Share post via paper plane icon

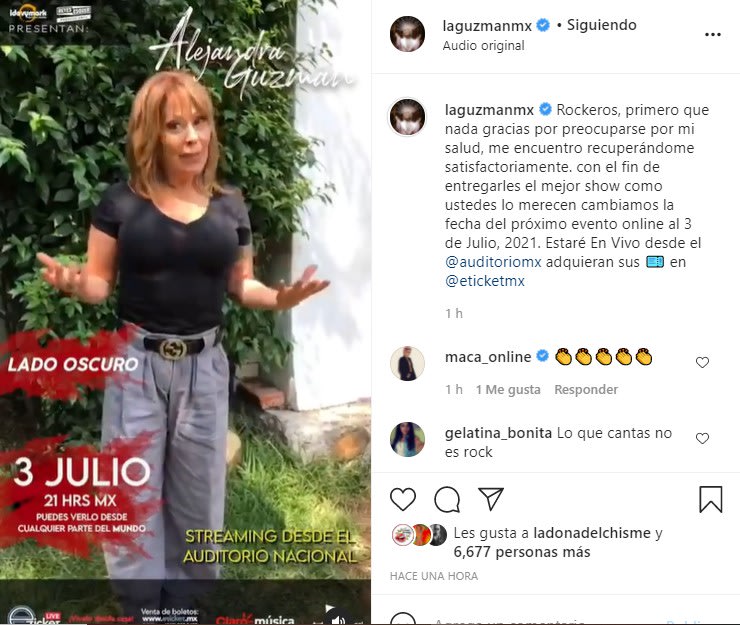click(x=491, y=498)
